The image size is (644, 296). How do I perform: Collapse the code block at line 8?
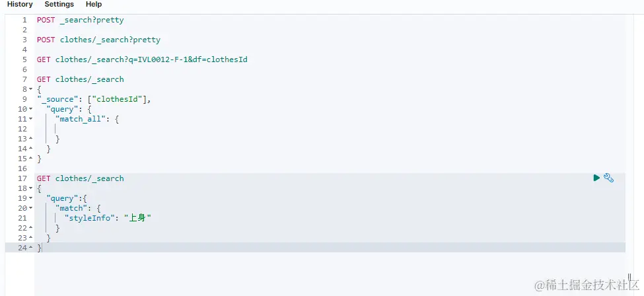click(31, 89)
